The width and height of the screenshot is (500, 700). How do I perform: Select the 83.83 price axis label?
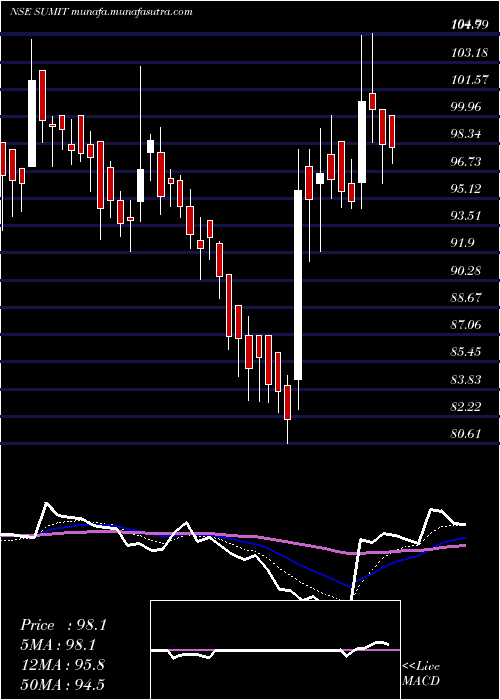coord(467,379)
